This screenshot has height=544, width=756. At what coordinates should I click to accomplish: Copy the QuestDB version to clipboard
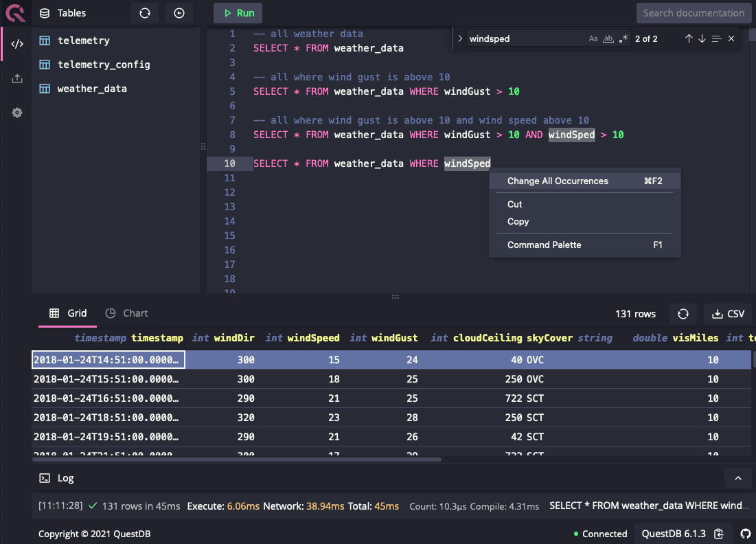click(719, 534)
